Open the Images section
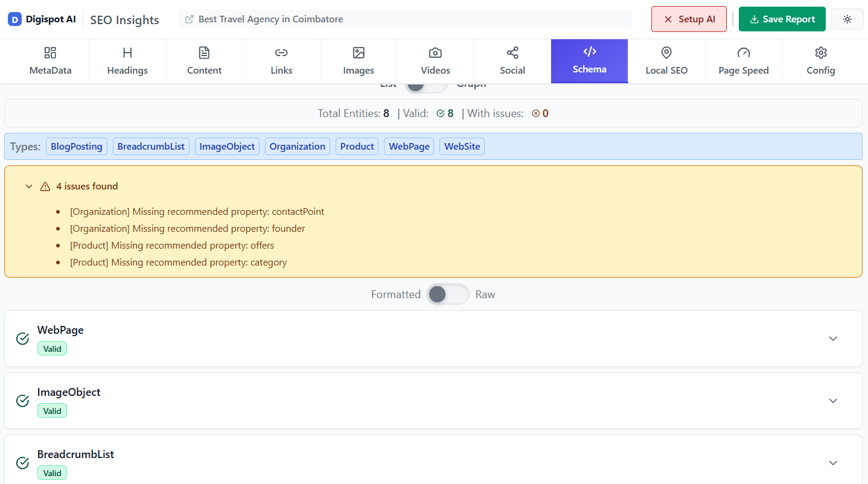 point(358,60)
